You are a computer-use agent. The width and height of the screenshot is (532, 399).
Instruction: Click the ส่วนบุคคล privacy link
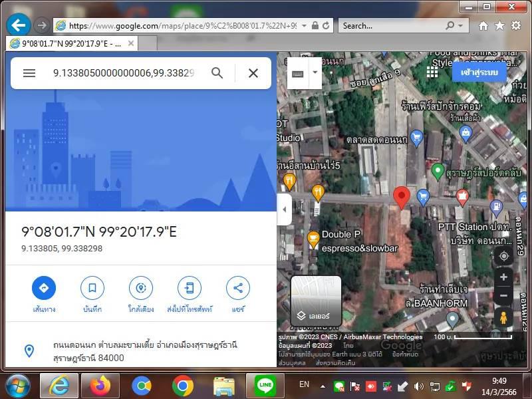coord(292,362)
